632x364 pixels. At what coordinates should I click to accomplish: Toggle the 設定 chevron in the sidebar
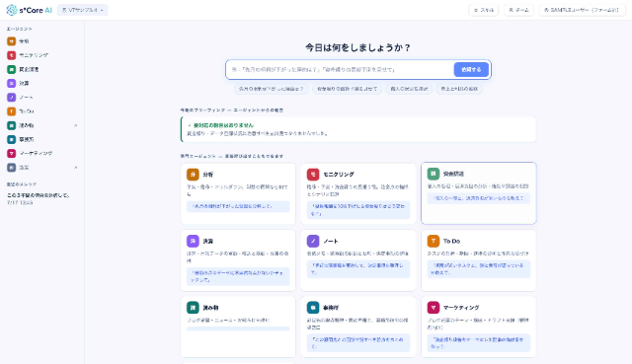click(75, 168)
